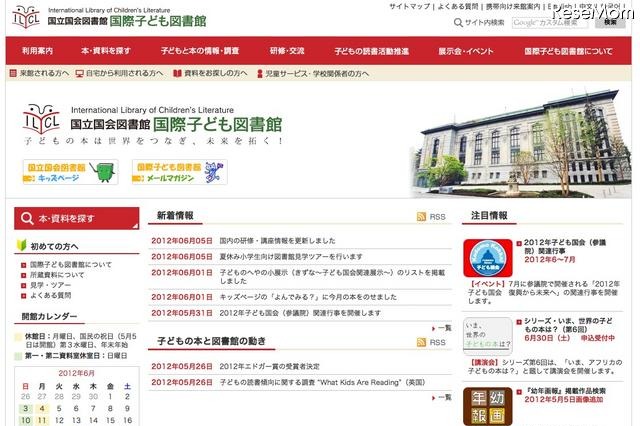This screenshot has height=426, width=640.
Task: Click the 2012年6月 calendar month title
Action: (x=76, y=373)
